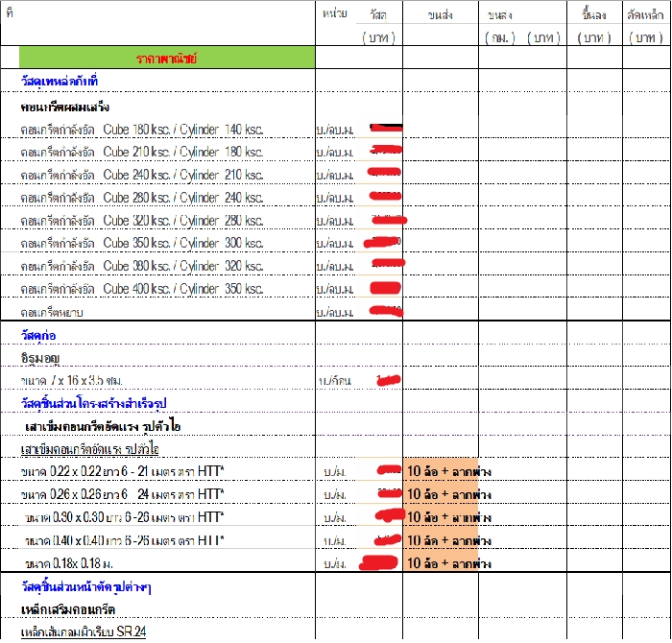Select the green ราคาพาณิชย์ header cell
The height and width of the screenshot is (643, 672).
coord(166,59)
